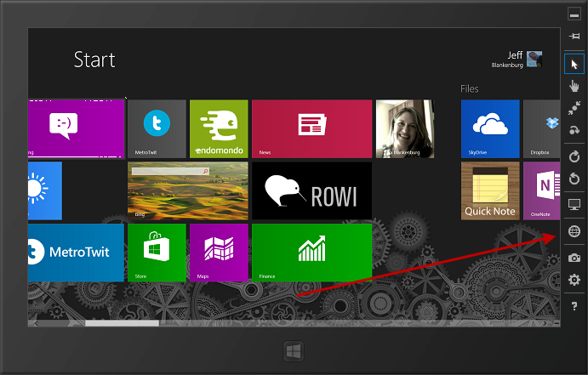Open the Store tile
Image resolution: width=588 pixels, height=375 pixels.
coord(157,253)
